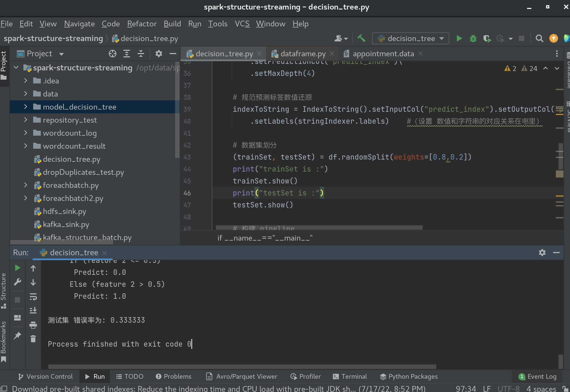Toggle the Structure side panel

[x=4, y=291]
